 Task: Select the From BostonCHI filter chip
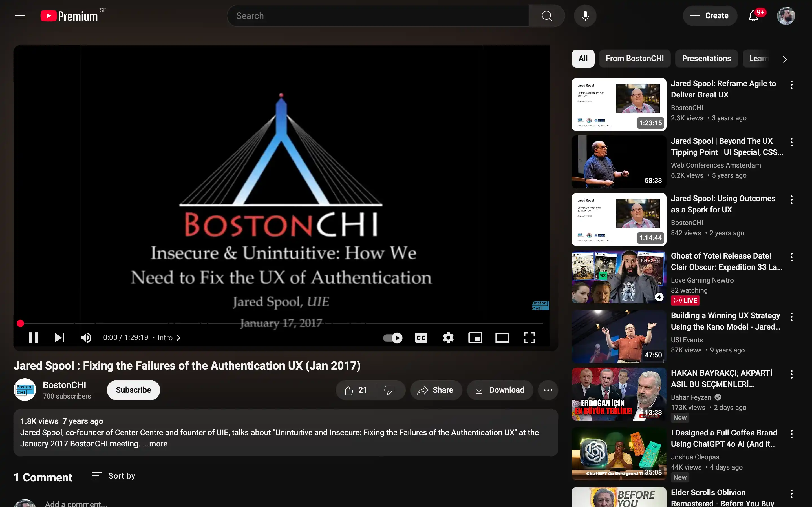tap(634, 58)
